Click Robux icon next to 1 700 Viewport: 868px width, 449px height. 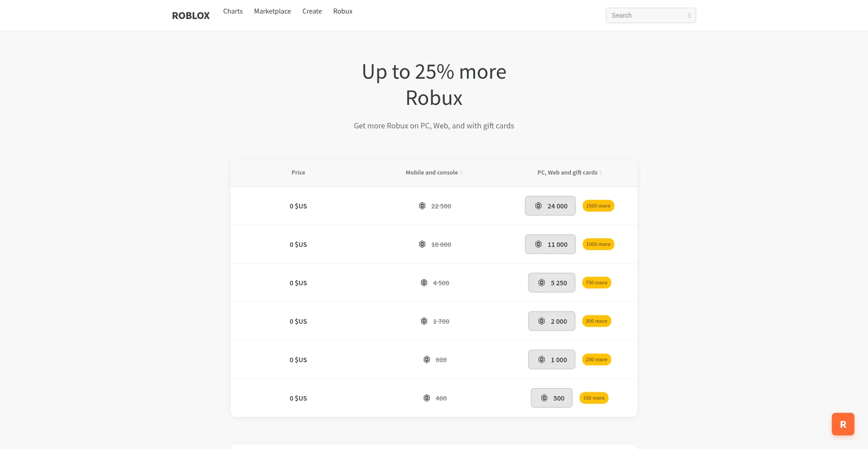click(424, 321)
